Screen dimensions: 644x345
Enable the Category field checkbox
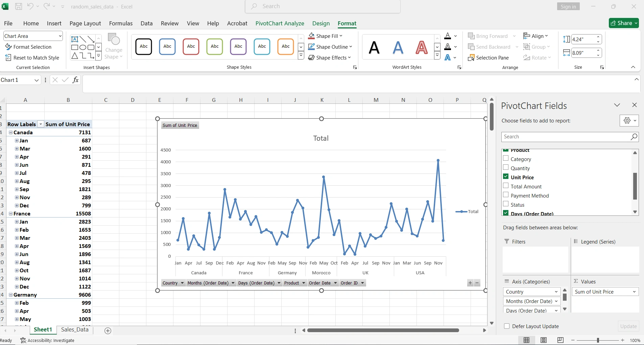[x=506, y=158]
